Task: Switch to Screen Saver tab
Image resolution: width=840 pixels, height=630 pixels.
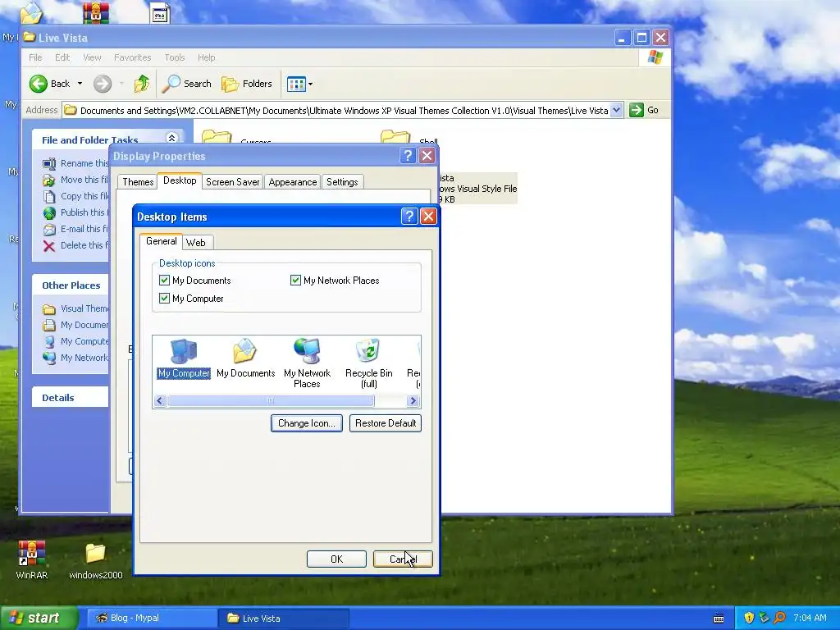Action: (x=232, y=182)
